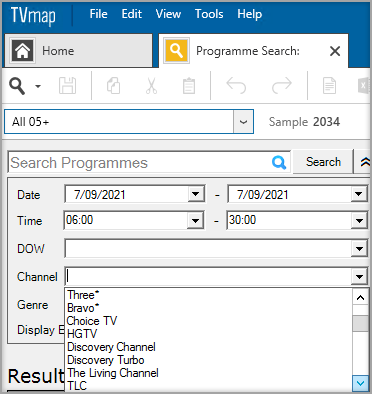Click the Cut scissors icon
372x394 pixels.
pos(151,86)
